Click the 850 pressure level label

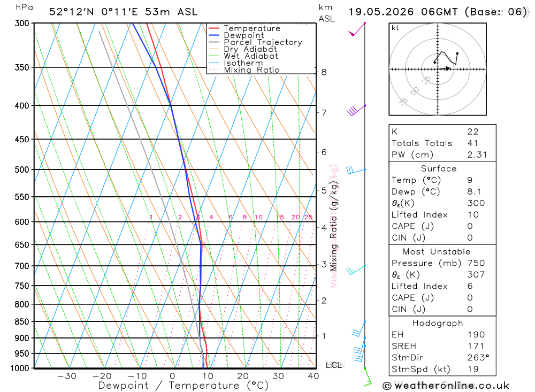tap(22, 322)
